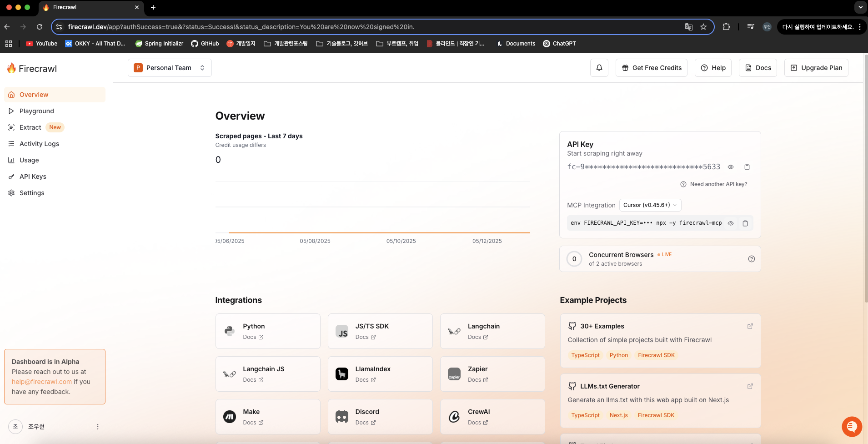This screenshot has height=444, width=868.
Task: Click Upgrade Plan button
Action: coord(816,68)
